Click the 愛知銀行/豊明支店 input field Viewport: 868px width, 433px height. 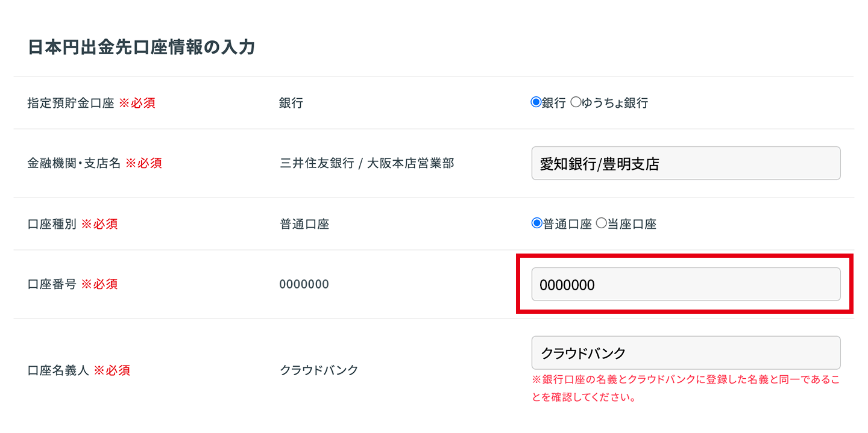(685, 163)
